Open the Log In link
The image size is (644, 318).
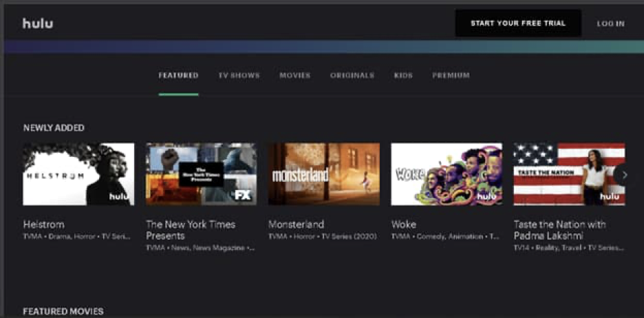tap(611, 24)
